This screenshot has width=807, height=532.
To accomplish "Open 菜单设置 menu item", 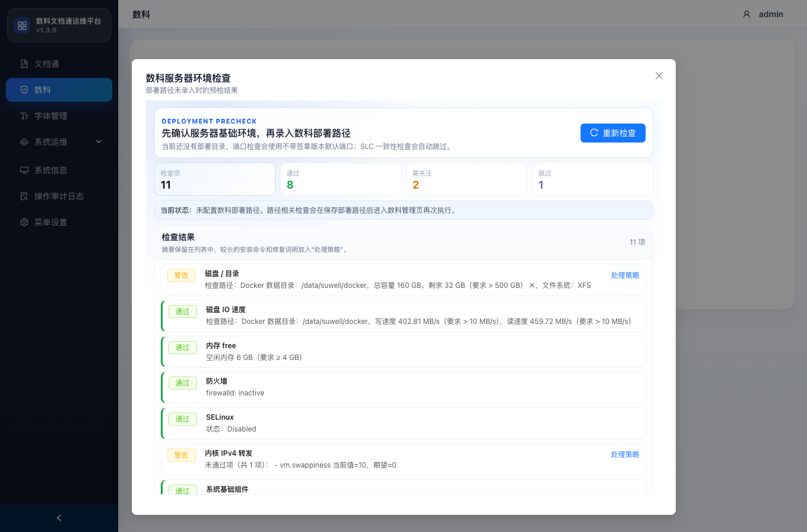I will click(59, 222).
